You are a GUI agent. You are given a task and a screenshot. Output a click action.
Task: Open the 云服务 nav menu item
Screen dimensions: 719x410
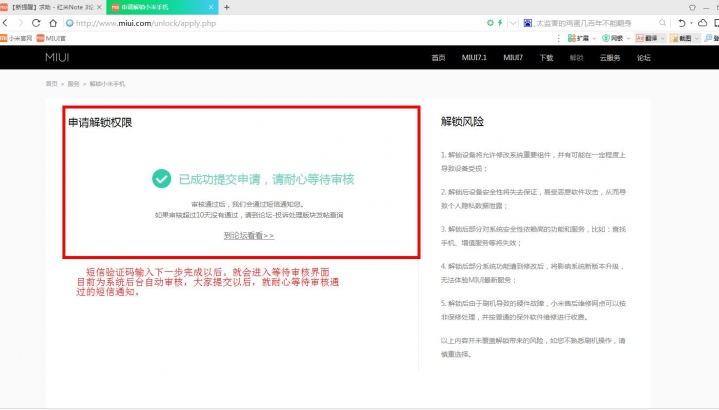tap(610, 57)
